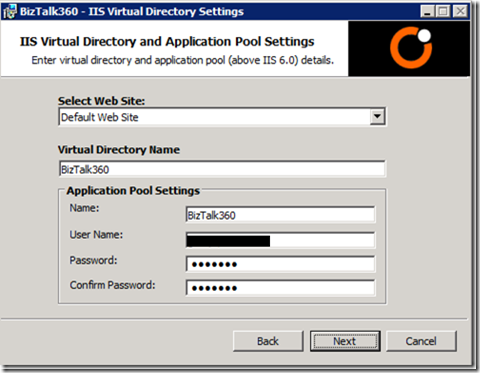Viewport: 480px width, 373px height.
Task: Go to the next installer step
Action: (345, 341)
